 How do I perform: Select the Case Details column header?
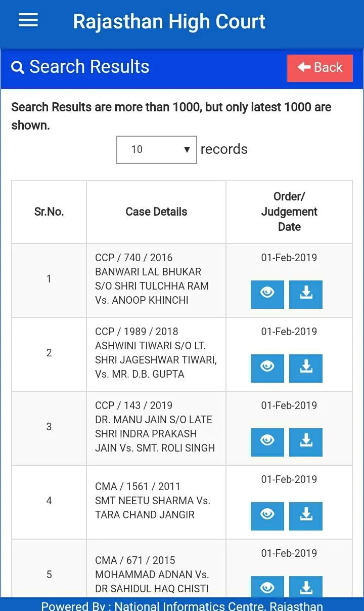coord(156,212)
